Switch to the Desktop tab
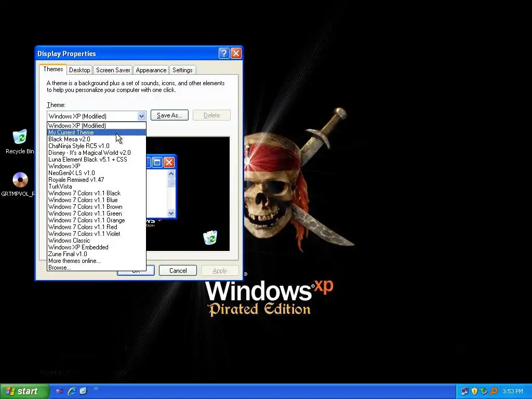Image resolution: width=532 pixels, height=399 pixels. click(x=79, y=70)
